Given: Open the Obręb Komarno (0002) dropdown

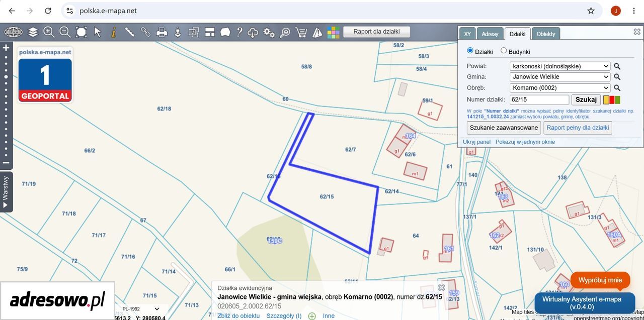Looking at the screenshot, I should [x=560, y=88].
